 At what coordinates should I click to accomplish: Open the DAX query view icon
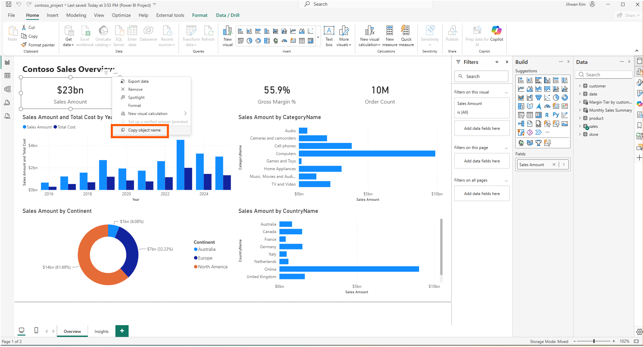(x=7, y=103)
